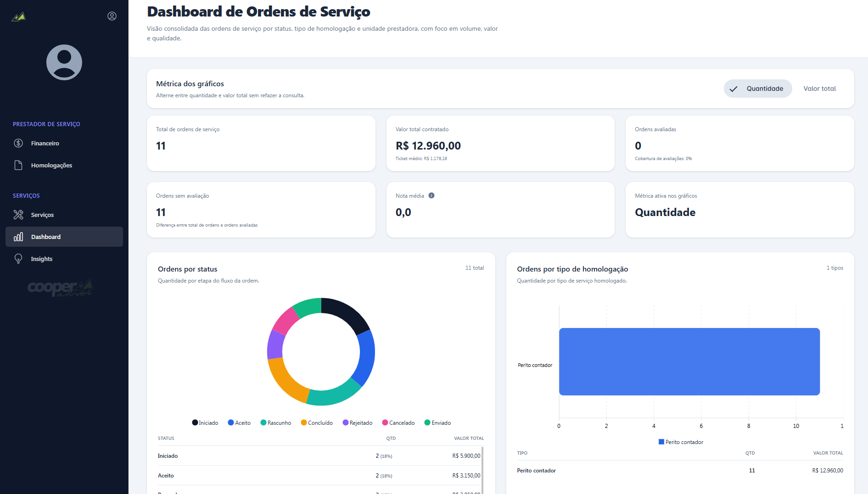The width and height of the screenshot is (868, 494).
Task: Click the Homologações document icon
Action: point(18,165)
